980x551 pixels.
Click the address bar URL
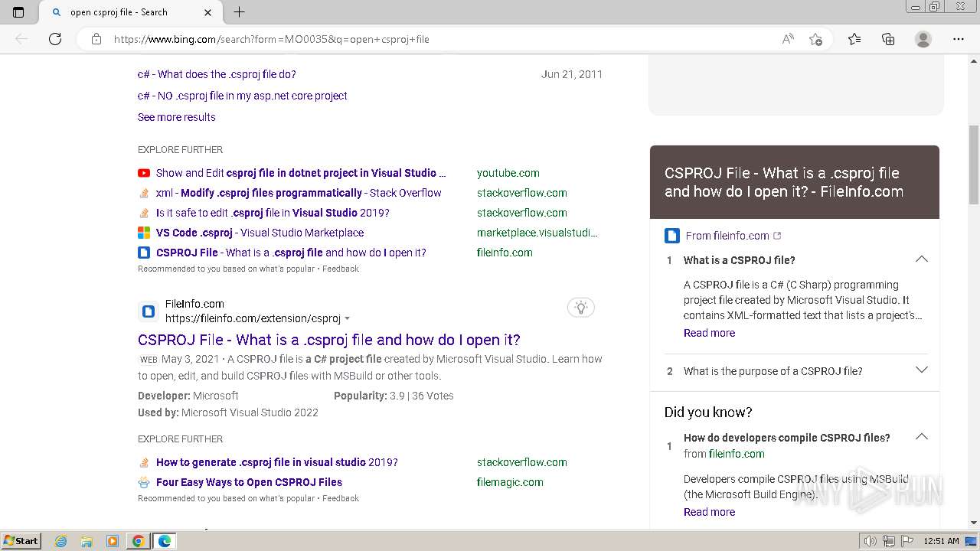[x=272, y=39]
